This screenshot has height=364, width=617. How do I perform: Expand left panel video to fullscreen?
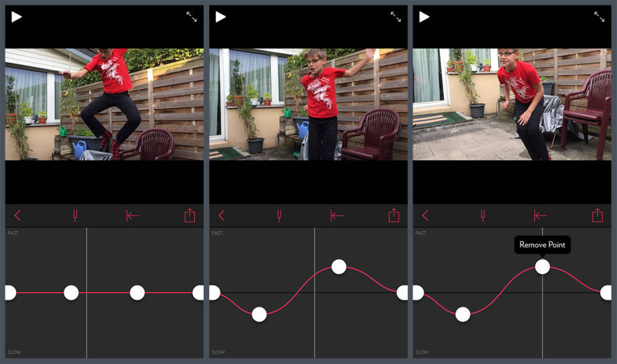point(192,17)
